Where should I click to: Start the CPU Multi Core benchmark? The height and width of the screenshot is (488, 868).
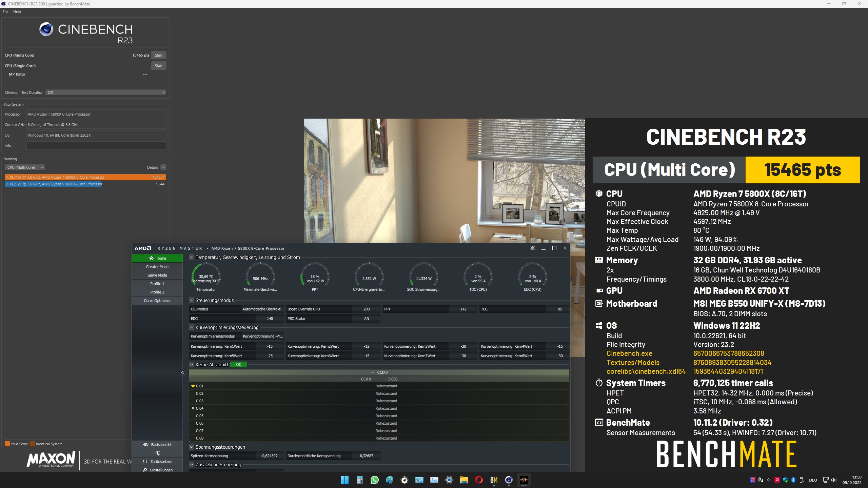159,55
